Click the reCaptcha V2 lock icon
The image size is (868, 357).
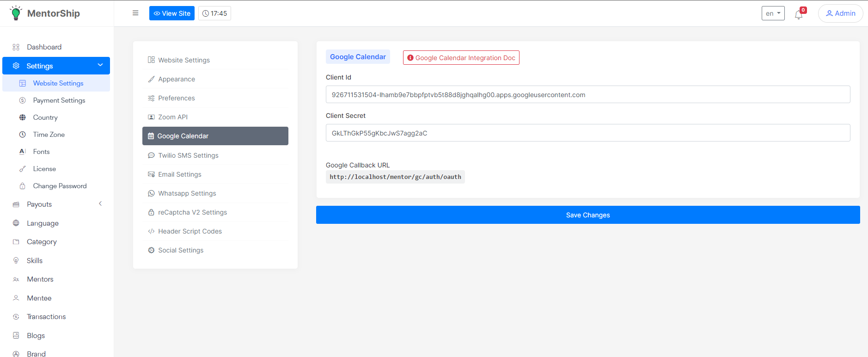coord(151,212)
